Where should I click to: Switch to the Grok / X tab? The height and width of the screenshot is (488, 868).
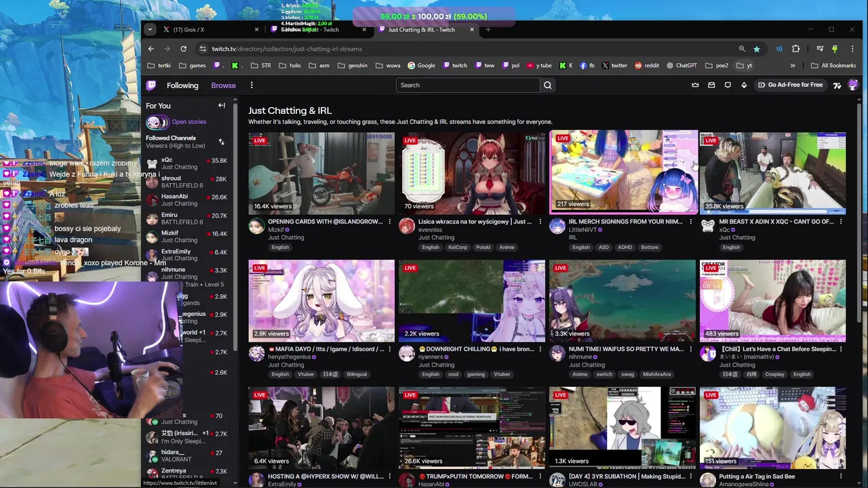point(210,30)
